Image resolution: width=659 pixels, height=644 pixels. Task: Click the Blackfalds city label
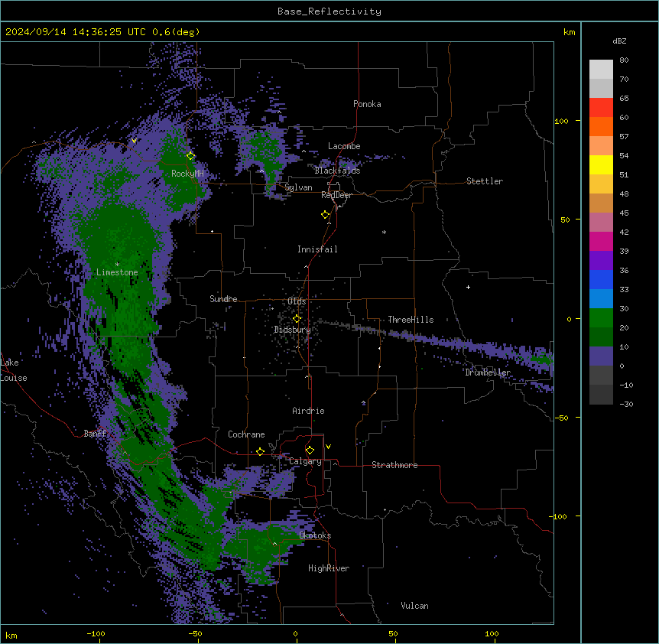[x=337, y=171]
